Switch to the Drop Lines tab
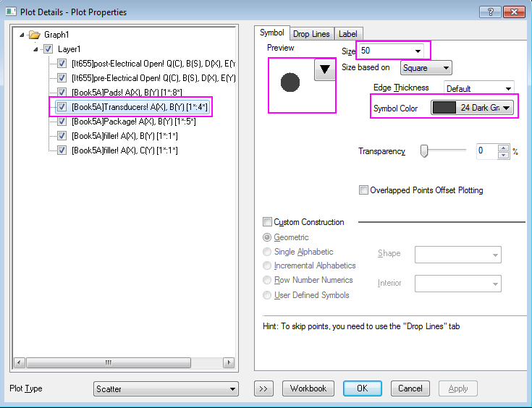 click(x=311, y=34)
